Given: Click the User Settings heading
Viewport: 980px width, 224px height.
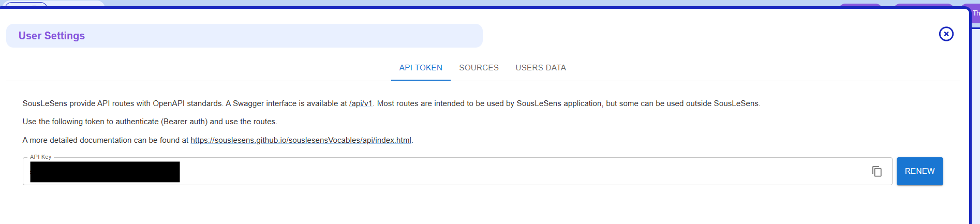Looking at the screenshot, I should click(x=52, y=36).
